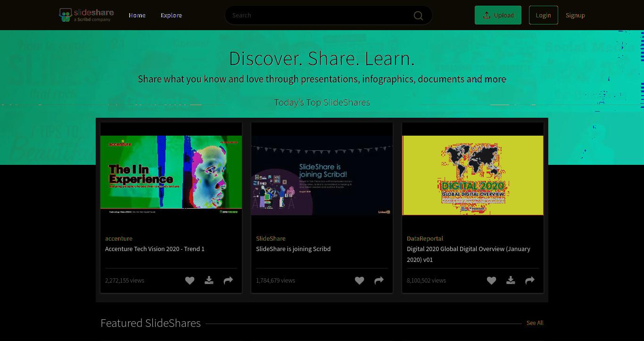Open the Signup link
The image size is (644, 341).
[x=575, y=15]
